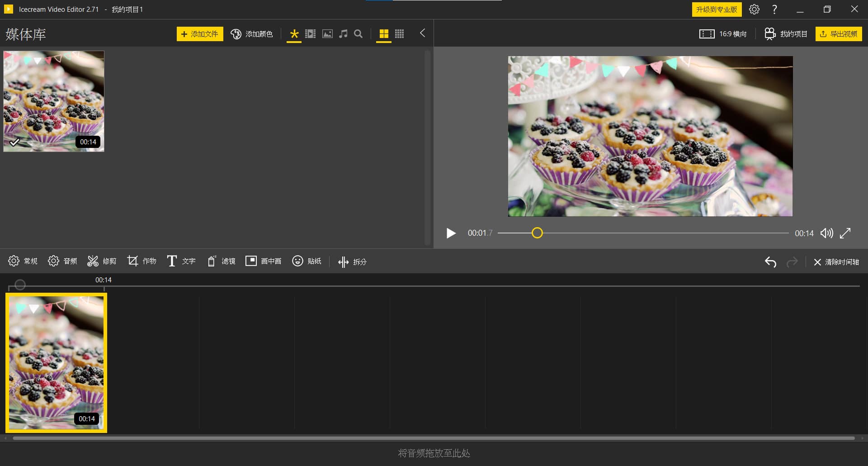Open the 16:9 横向 aspect ratio selector

pyautogui.click(x=722, y=33)
